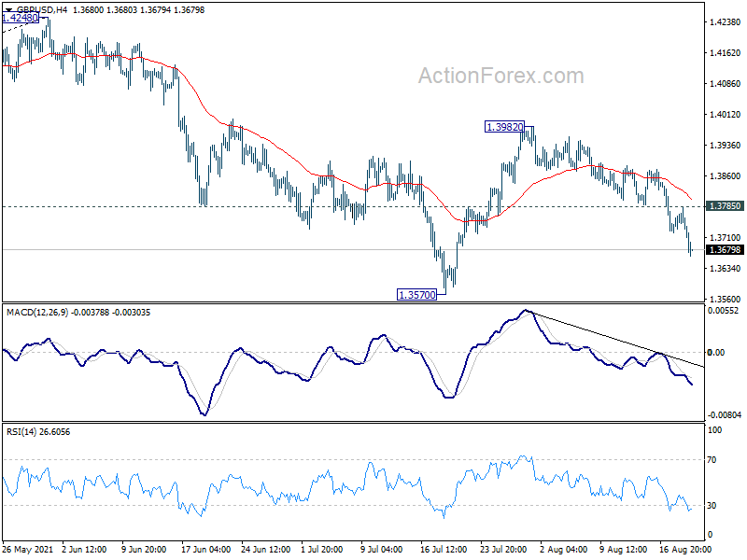Image resolution: width=747 pixels, height=560 pixels.
Task: Click the 9 Aug 12:00 date label
Action: tap(624, 550)
